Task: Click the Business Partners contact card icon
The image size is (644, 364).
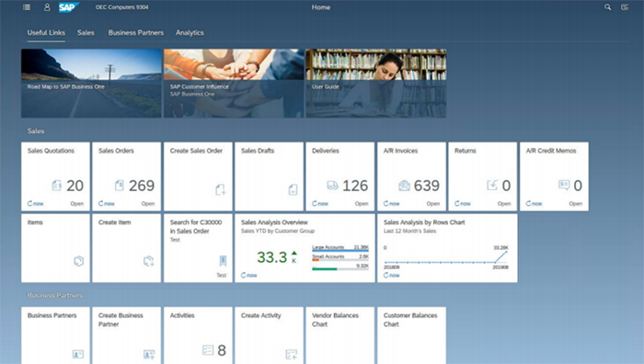Action: pos(78,354)
